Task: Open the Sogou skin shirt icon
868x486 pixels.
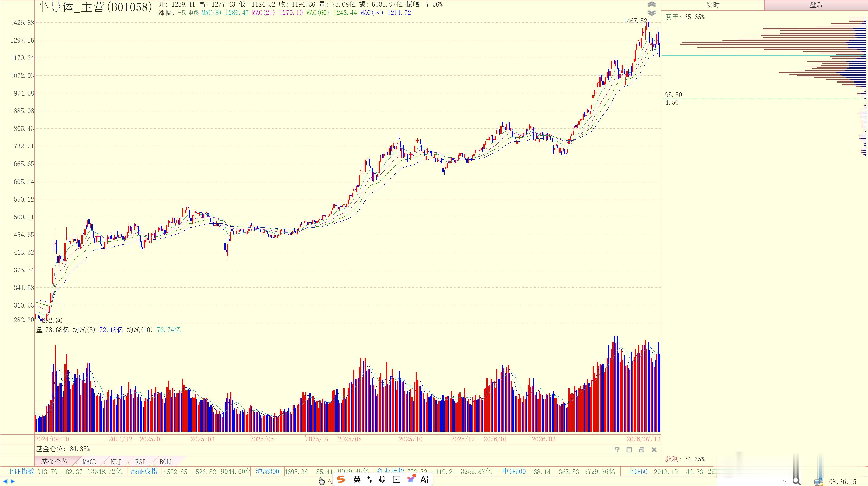Action: (411, 479)
